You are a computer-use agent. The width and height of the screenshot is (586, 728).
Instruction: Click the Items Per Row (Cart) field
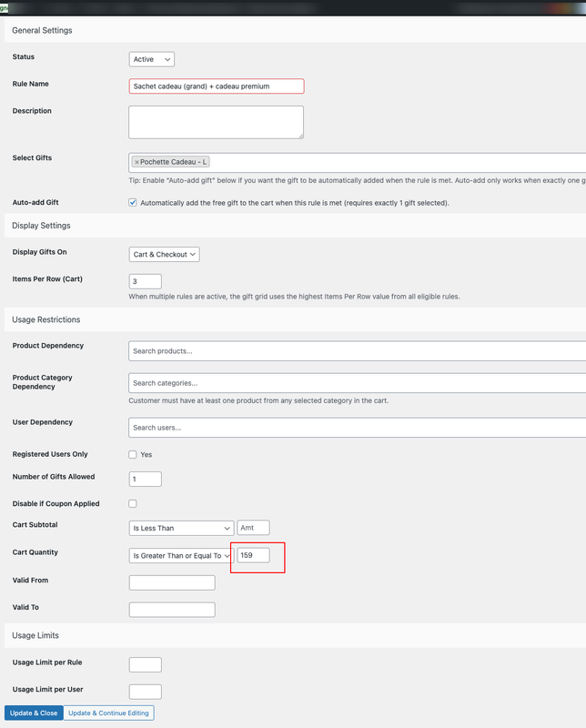(146, 281)
